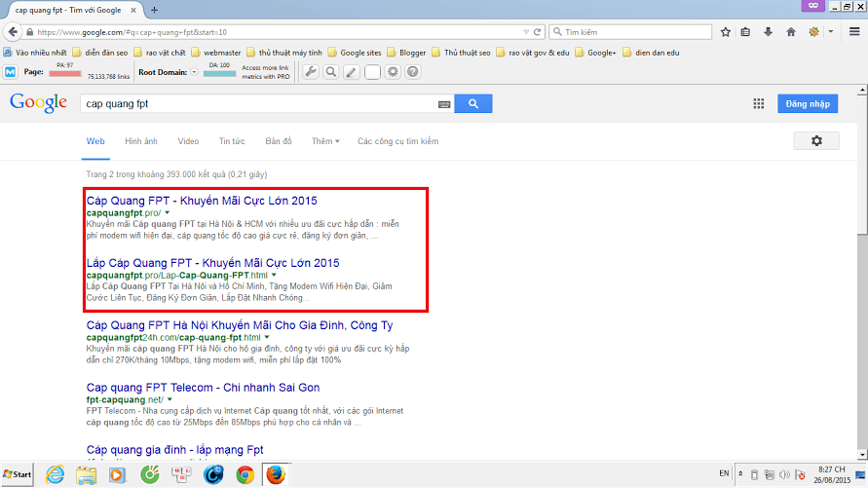
Task: Close the cap quang fpt tab
Action: (x=132, y=10)
